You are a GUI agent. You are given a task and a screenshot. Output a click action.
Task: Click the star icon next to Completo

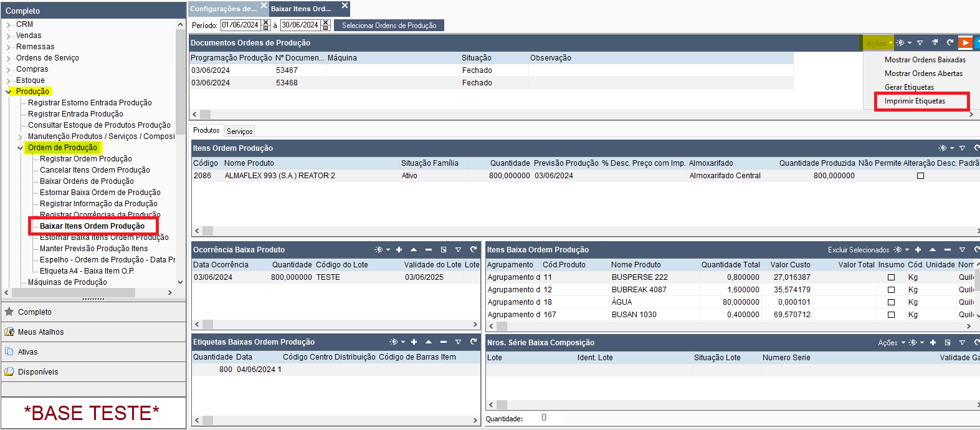(x=9, y=312)
